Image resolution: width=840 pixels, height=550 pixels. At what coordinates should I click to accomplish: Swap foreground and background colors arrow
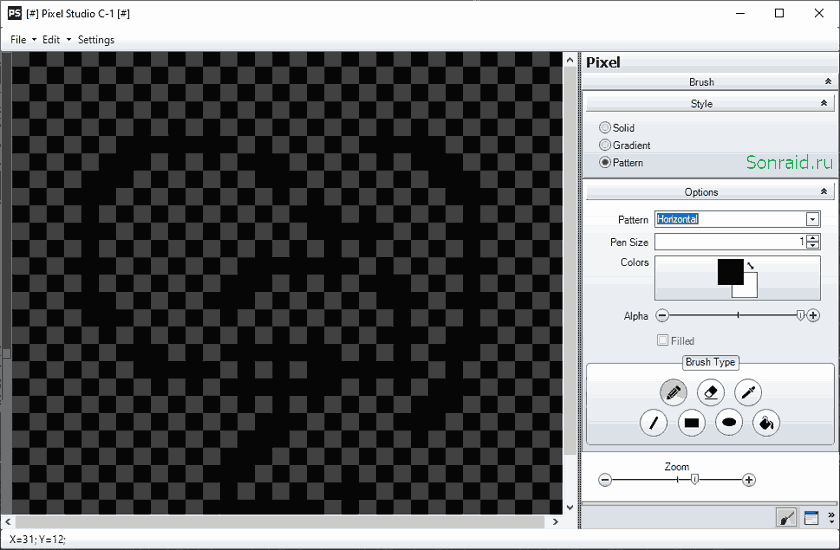[x=751, y=265]
